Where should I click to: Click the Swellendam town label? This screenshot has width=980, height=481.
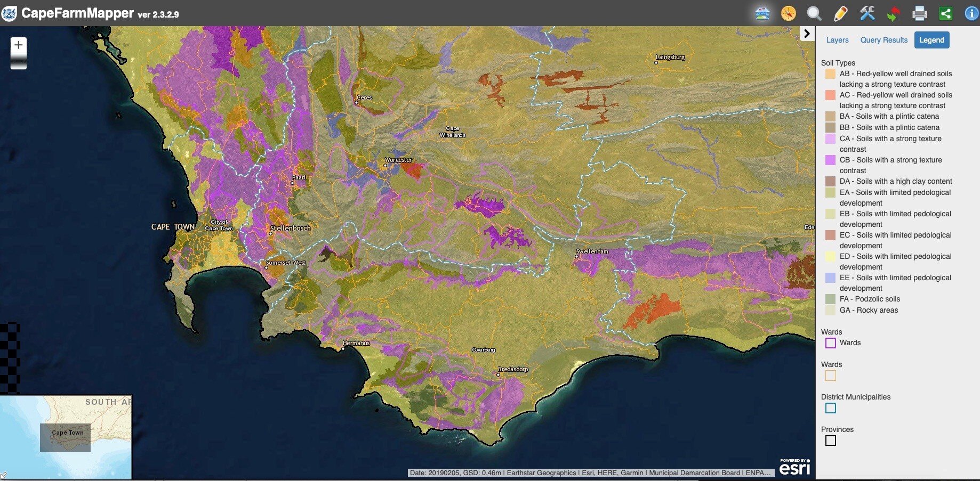point(592,251)
